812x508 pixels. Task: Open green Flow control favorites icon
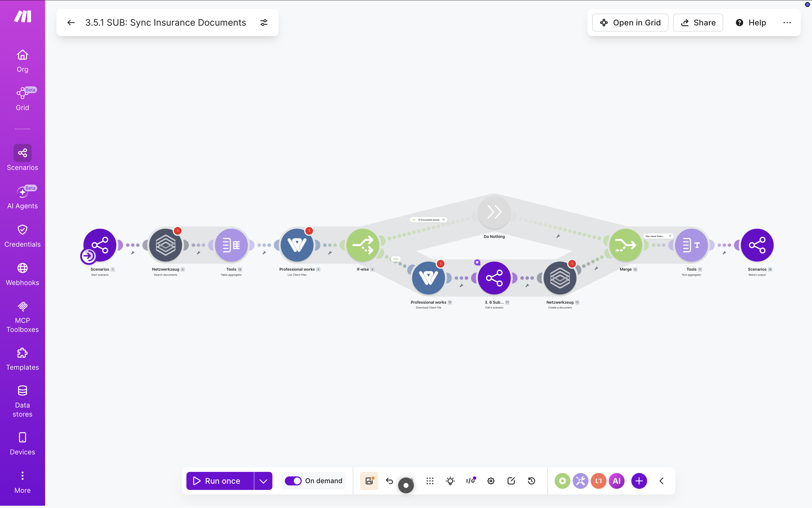coord(562,481)
